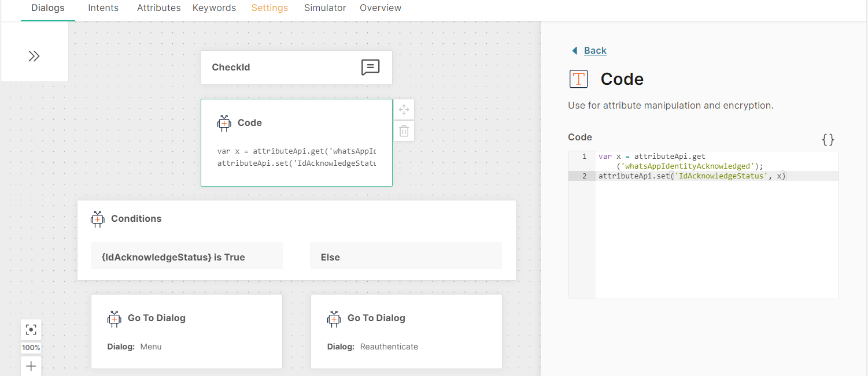Switch to the Intents tab

point(104,8)
